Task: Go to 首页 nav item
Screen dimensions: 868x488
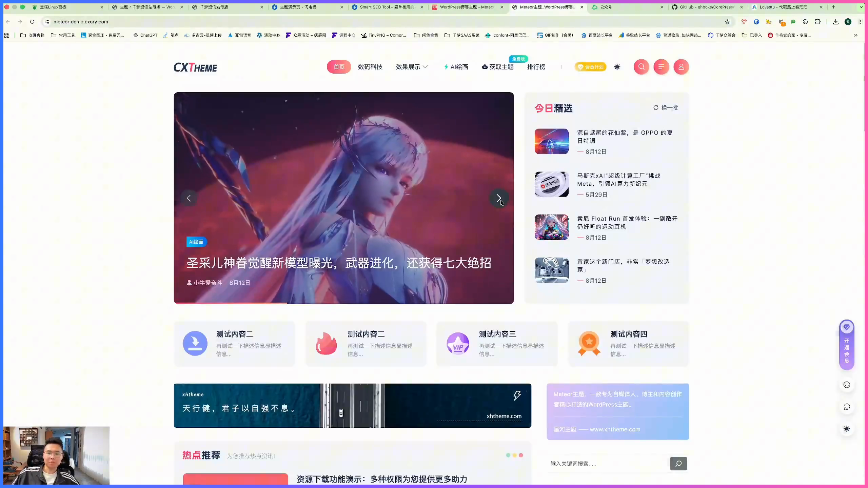Action: (x=339, y=67)
